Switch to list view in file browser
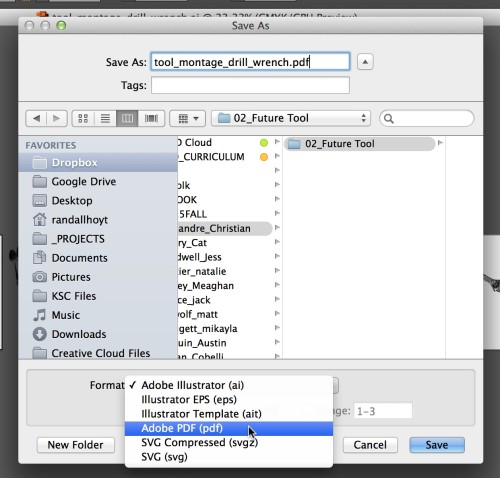Screen dimensions: 500x478 click(105, 118)
